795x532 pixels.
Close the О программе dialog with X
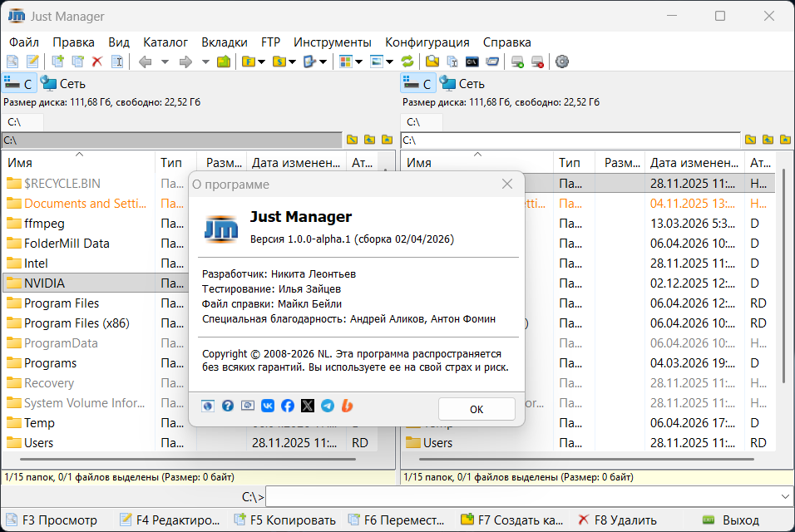[507, 184]
